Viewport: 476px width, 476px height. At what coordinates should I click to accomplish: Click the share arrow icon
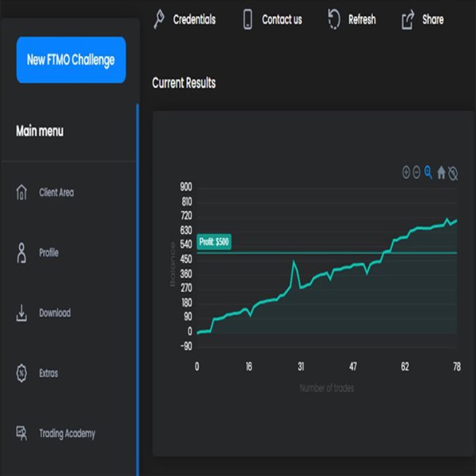click(408, 19)
